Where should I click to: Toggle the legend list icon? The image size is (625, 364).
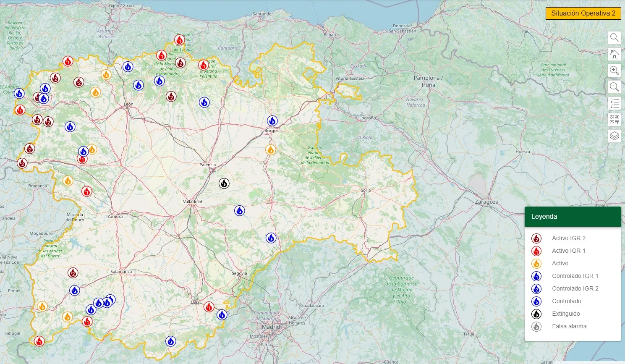615,103
